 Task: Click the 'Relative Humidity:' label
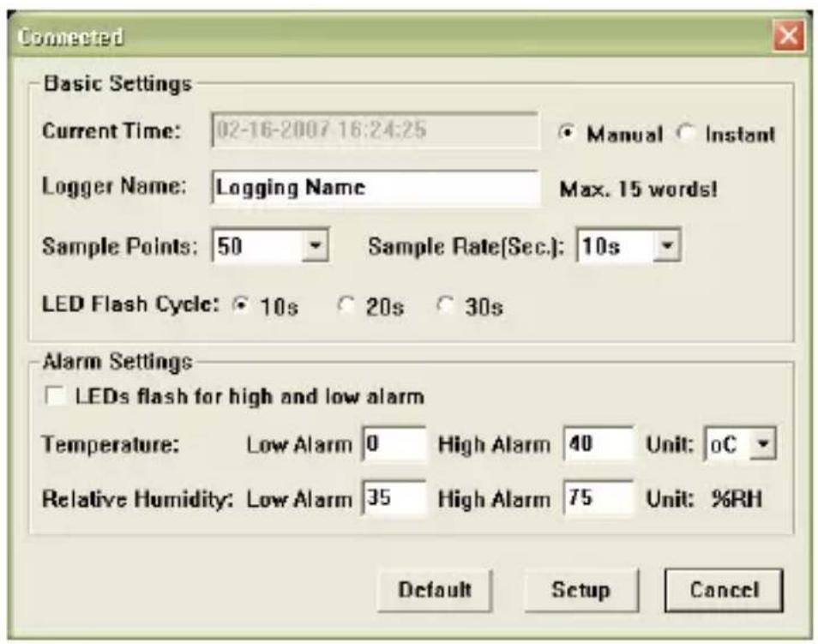(x=137, y=499)
